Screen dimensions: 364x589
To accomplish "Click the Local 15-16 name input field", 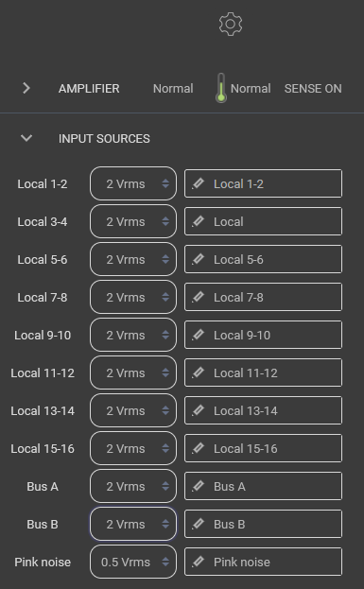I will pos(263,448).
